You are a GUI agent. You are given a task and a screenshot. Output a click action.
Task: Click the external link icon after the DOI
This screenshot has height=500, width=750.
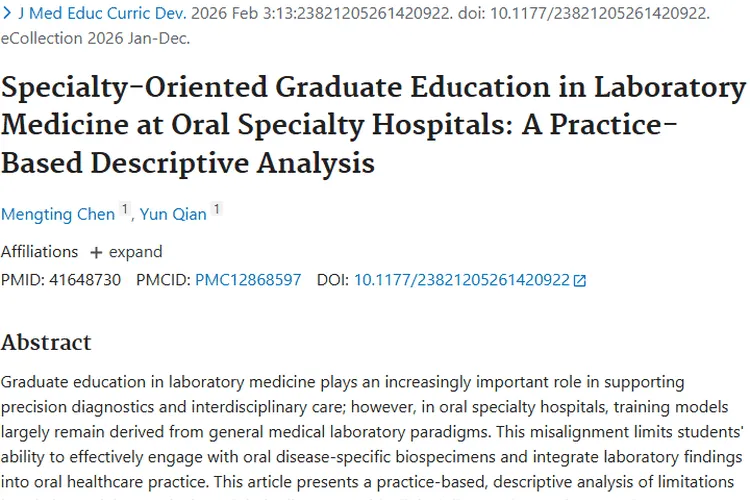(580, 281)
